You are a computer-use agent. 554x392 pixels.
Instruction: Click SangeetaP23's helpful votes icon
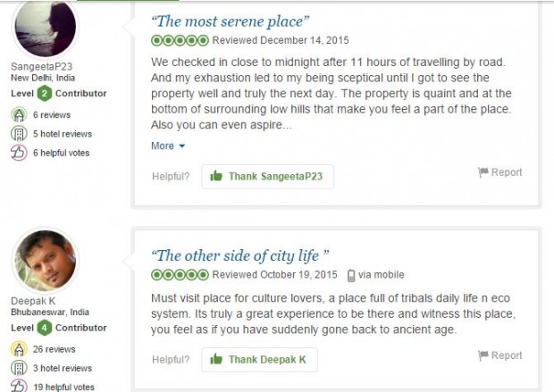19,153
